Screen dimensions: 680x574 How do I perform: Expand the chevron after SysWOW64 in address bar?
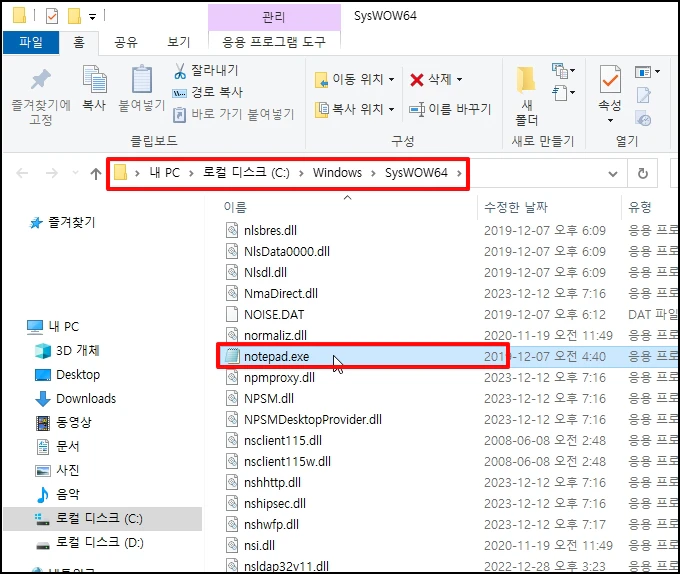coord(459,173)
